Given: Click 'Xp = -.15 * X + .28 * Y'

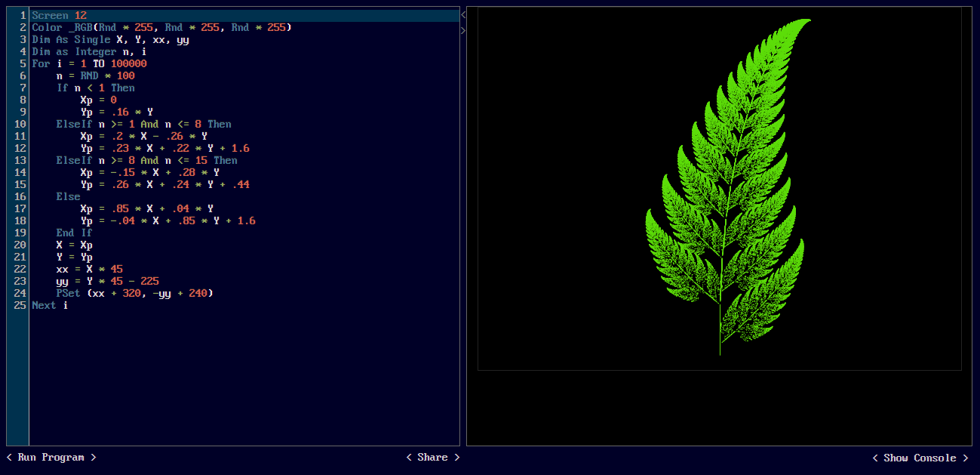Looking at the screenshot, I should (149, 172).
